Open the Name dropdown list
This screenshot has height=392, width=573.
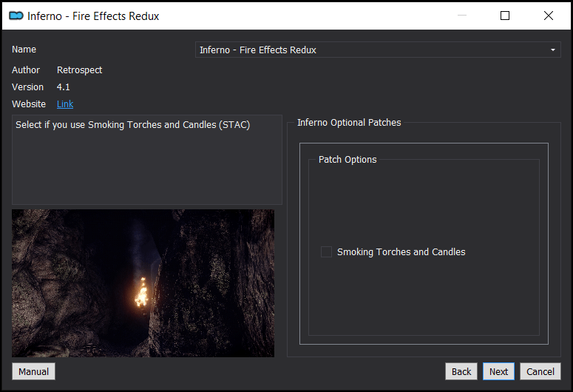[x=378, y=50]
